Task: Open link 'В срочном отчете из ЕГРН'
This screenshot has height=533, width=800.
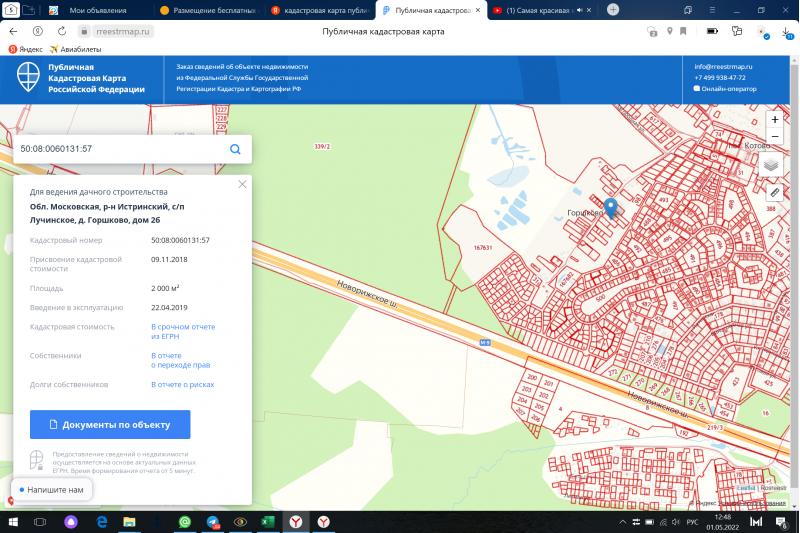Action: (x=183, y=332)
